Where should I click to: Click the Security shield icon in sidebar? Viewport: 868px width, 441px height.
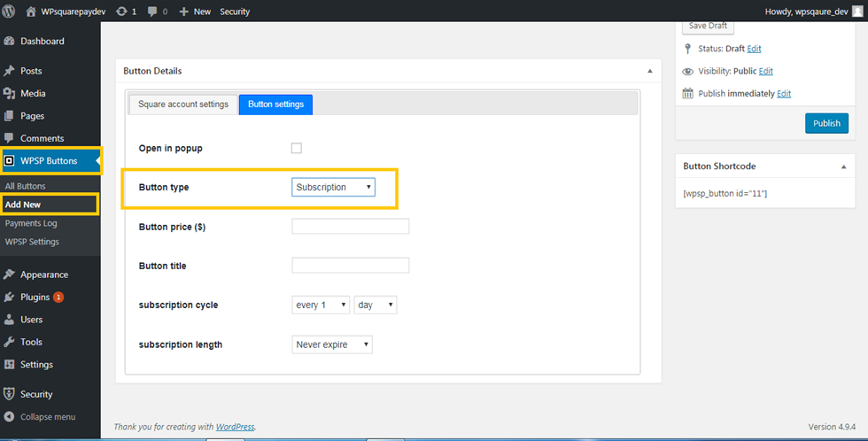tap(9, 394)
